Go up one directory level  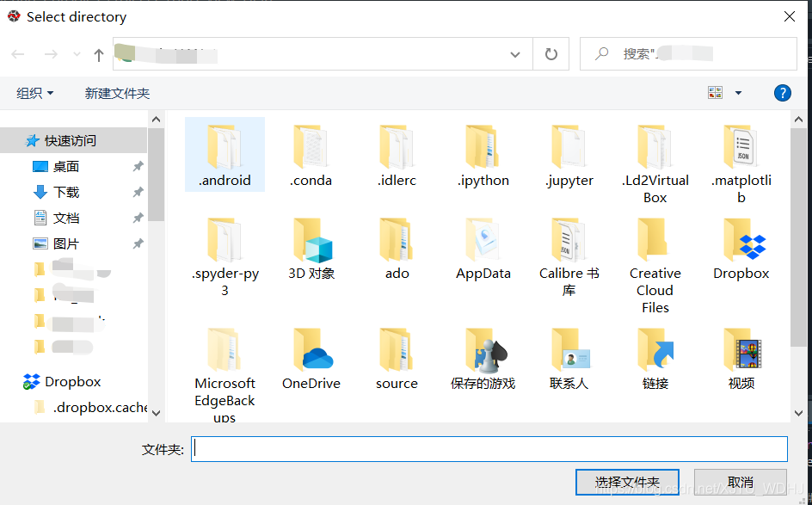99,54
